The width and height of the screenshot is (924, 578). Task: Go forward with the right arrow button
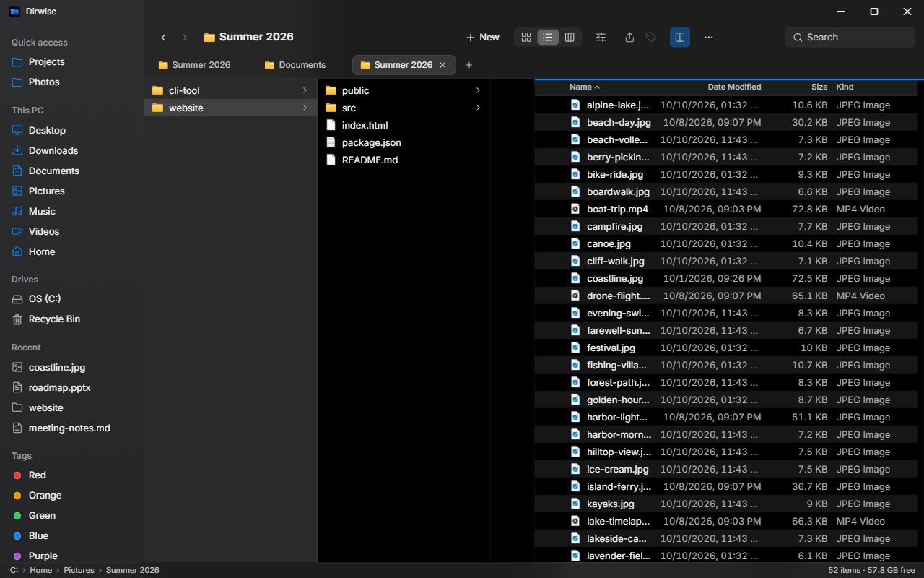click(x=184, y=38)
